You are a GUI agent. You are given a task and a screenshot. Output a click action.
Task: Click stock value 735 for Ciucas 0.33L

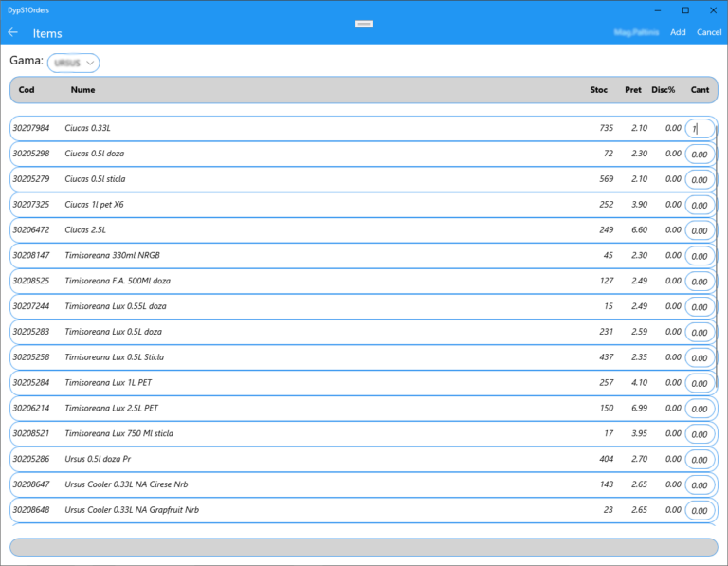click(607, 128)
